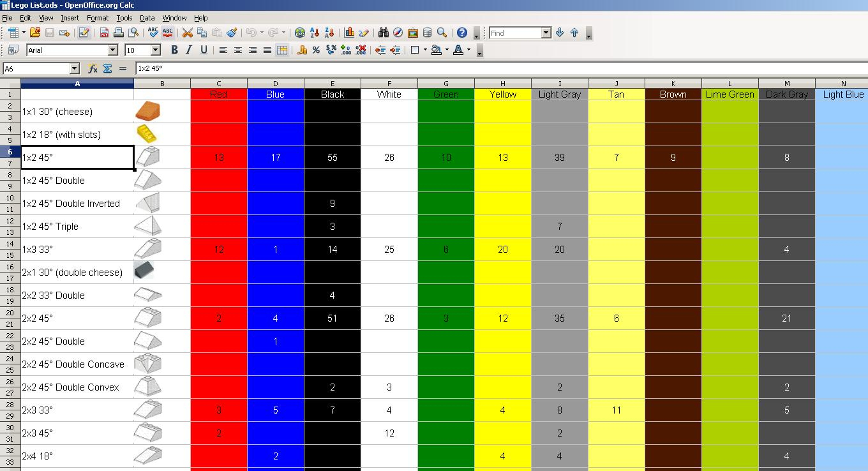Open Data Sources
This screenshot has height=471, width=868.
[427, 33]
